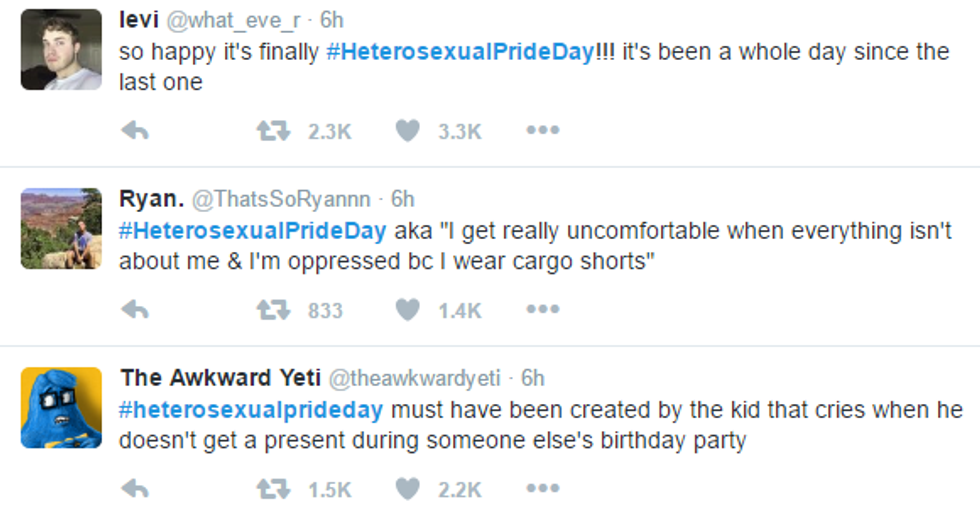Retweet levi's Heterosexual Pride Day tweet
This screenshot has height=517, width=980.
click(274, 131)
